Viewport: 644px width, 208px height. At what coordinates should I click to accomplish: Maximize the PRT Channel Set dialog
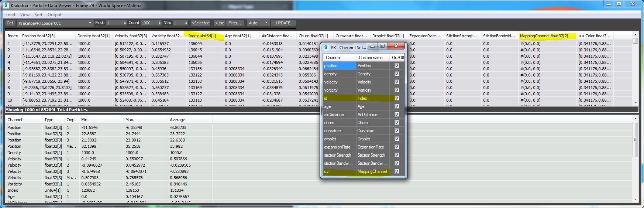coord(382,46)
